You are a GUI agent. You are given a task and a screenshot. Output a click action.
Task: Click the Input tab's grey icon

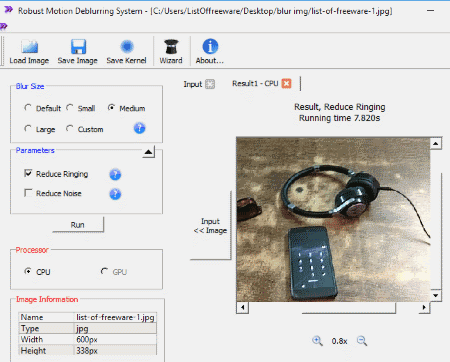point(210,84)
